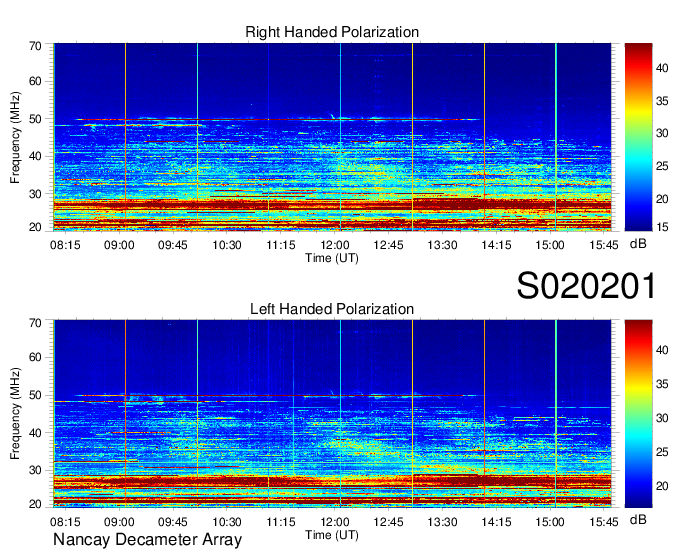Click the Left Handed plot's colorbar
This screenshot has width=680, height=552.
click(638, 414)
